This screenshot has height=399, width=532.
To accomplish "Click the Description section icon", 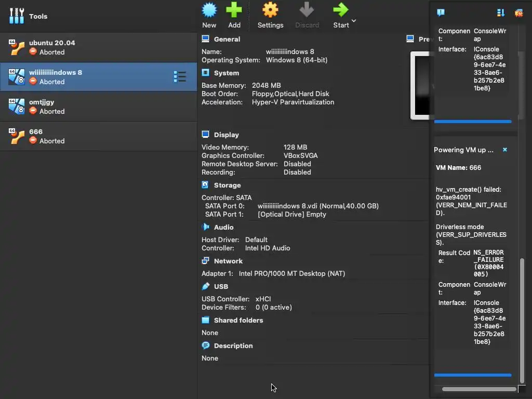I will pos(206,345).
